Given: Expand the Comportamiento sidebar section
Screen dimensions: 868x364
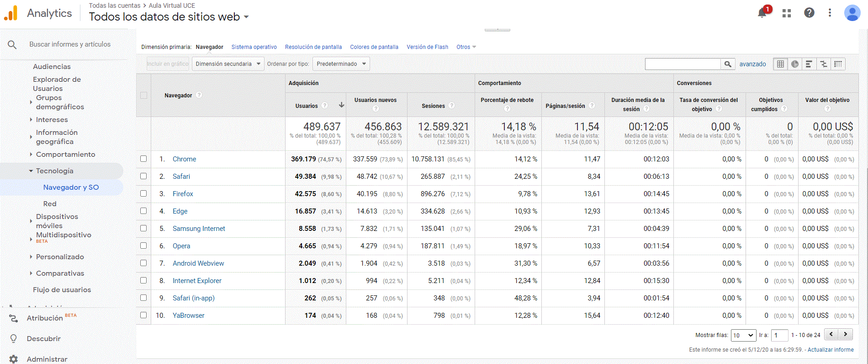Looking at the screenshot, I should [31, 155].
